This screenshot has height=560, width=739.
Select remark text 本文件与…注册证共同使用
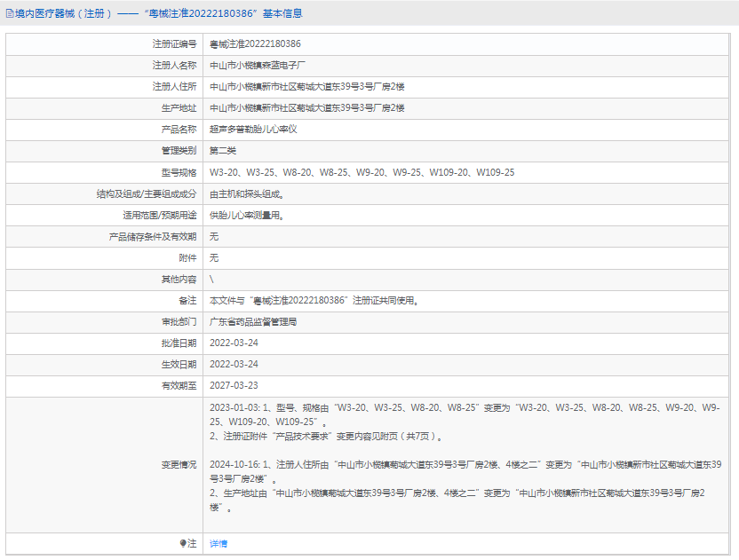tap(314, 301)
